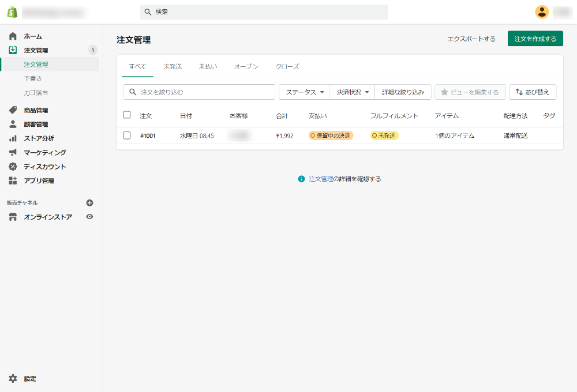
Task: Switch to the 未払い tab
Action: click(x=208, y=66)
